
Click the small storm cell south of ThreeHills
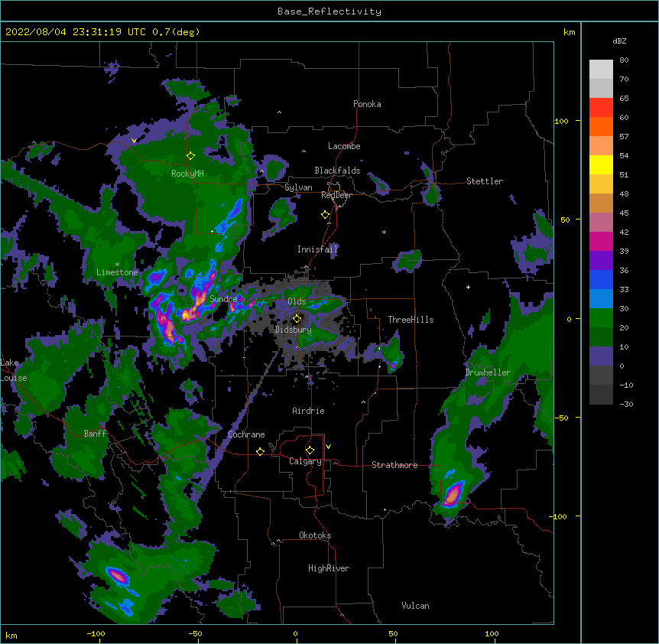coord(394,365)
